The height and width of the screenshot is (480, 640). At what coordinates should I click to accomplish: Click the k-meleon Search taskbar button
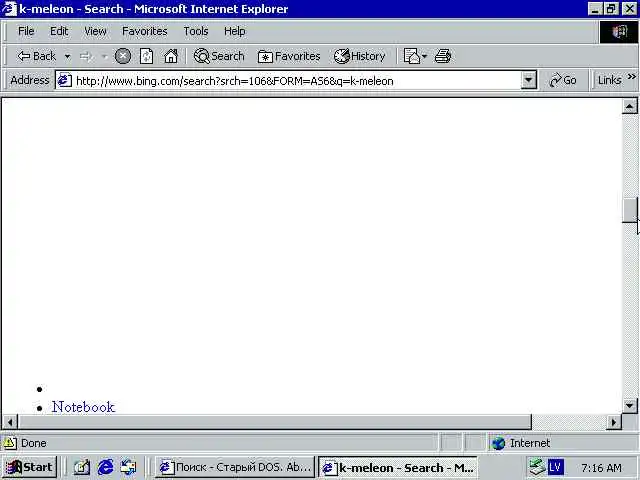[397, 467]
